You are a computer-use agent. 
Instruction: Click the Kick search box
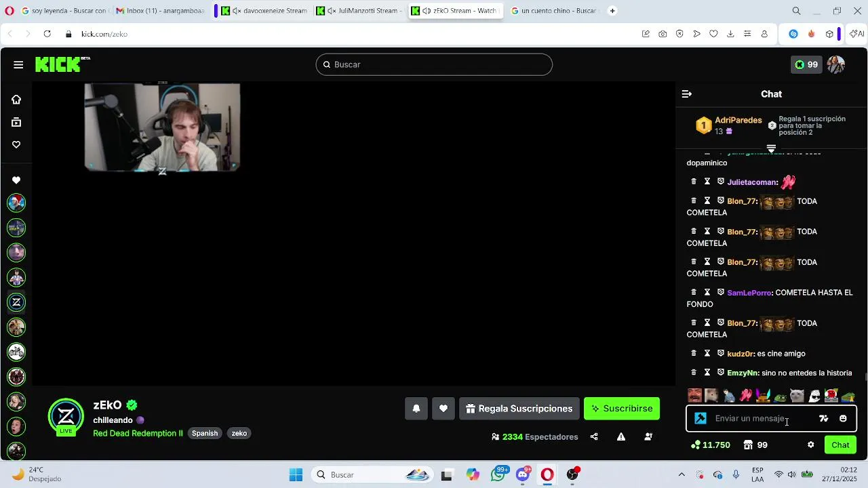(434, 64)
